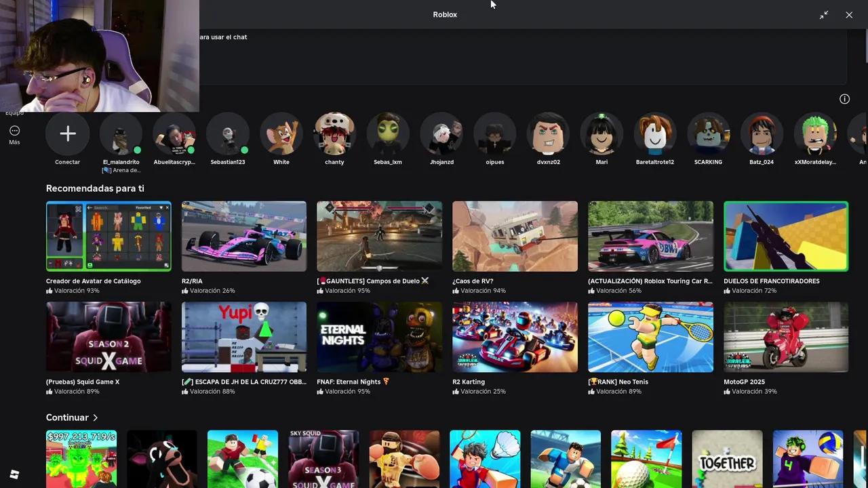This screenshot has width=868, height=488.
Task: Open Abuelitascryp friend avatar
Action: pyautogui.click(x=174, y=134)
